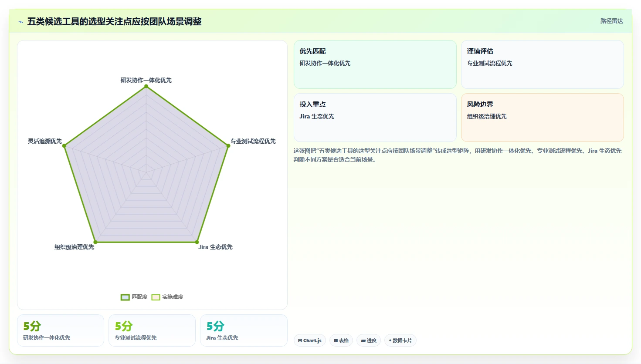Viewport: 641px width, 364px height.
Task: Click the radar point at 组织级治理优先
Action: pyautogui.click(x=95, y=242)
